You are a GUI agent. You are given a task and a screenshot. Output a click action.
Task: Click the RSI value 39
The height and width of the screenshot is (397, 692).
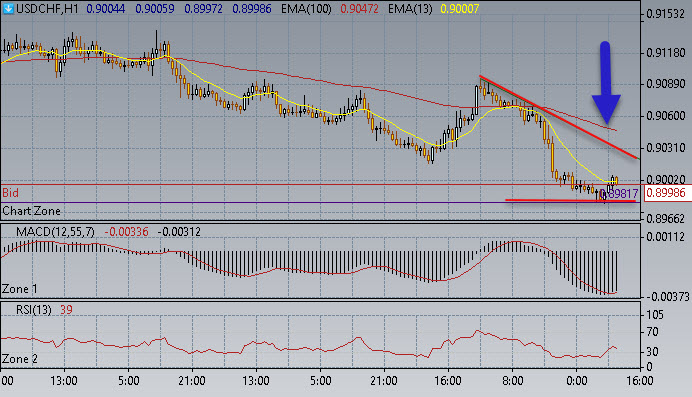point(66,310)
